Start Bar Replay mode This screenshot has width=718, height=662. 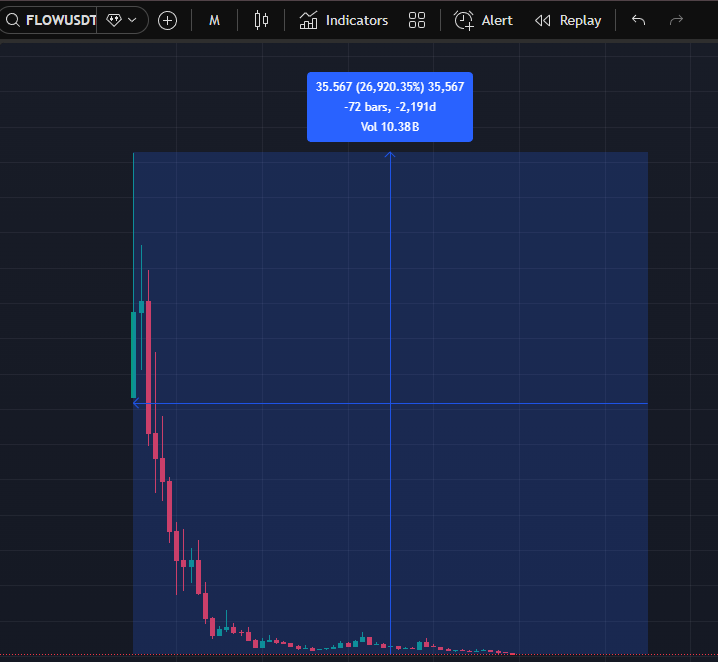[x=568, y=21]
